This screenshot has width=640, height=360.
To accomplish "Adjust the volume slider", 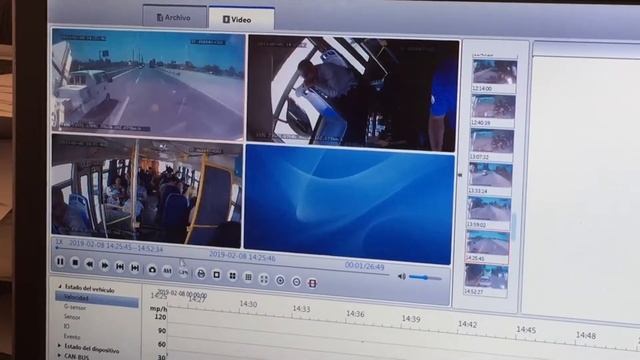I will [x=425, y=278].
